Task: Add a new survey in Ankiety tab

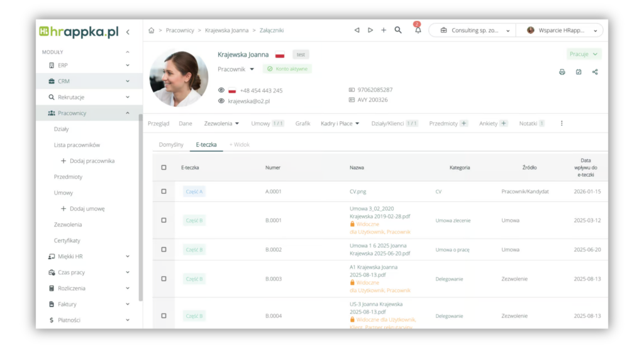Action: tap(504, 123)
